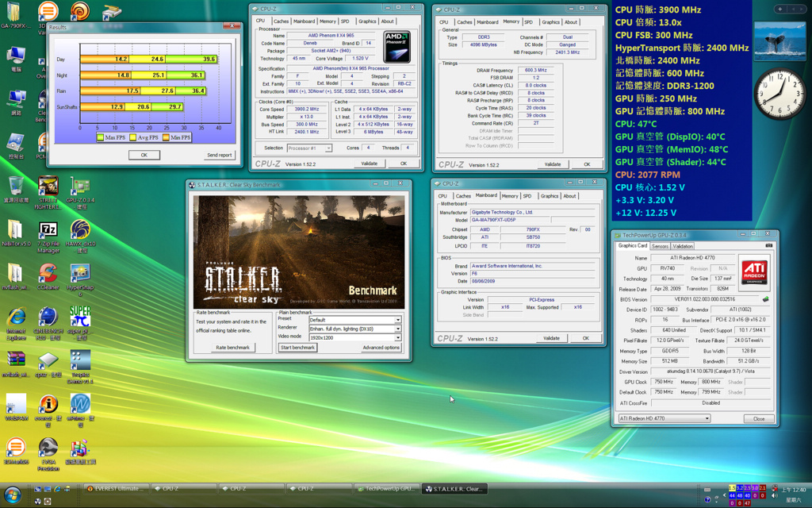Click the volume speaker tray icon
Image resolution: width=812 pixels, height=508 pixels.
(775, 496)
